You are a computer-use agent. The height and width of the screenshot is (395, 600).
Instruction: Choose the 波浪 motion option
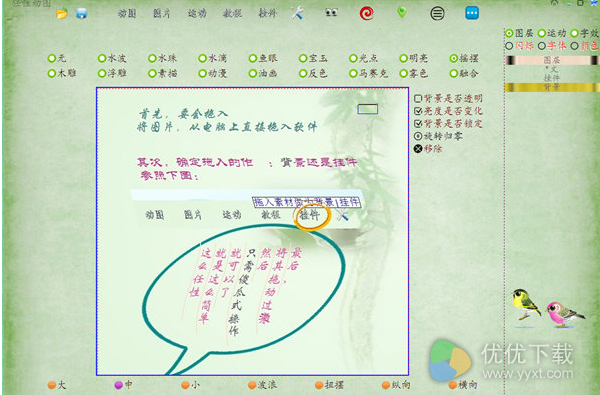click(262, 385)
